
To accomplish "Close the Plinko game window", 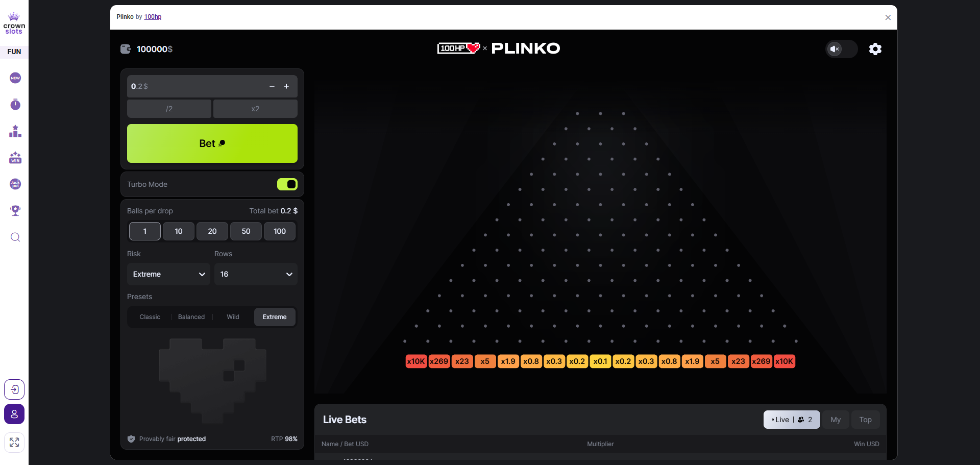I will pos(888,17).
